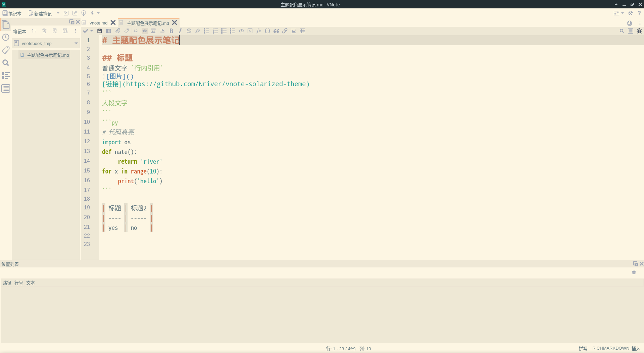Open the flash page lightbulb icon
The image size is (644, 353).
click(x=84, y=13)
